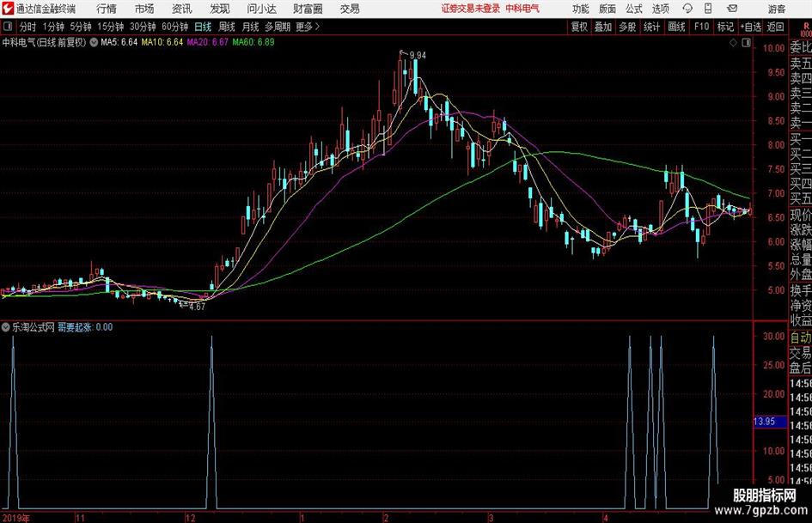Click the 标记 mark button
812x523 pixels.
(x=725, y=27)
